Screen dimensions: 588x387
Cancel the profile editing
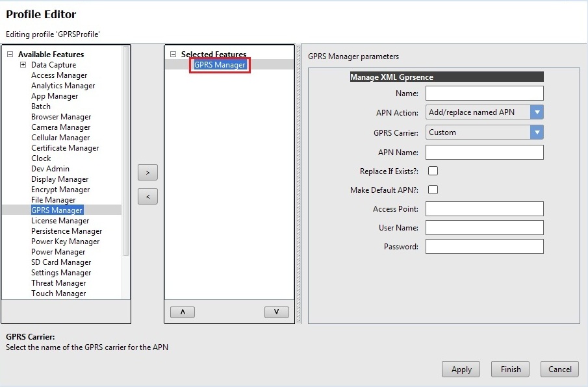[559, 369]
